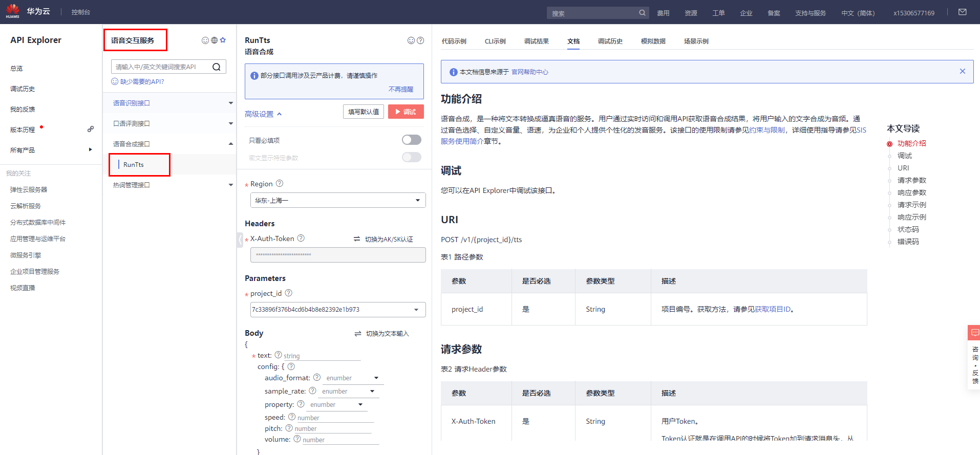This screenshot has width=980, height=455.
Task: Click the help icon next to pitch
Action: [x=289, y=428]
